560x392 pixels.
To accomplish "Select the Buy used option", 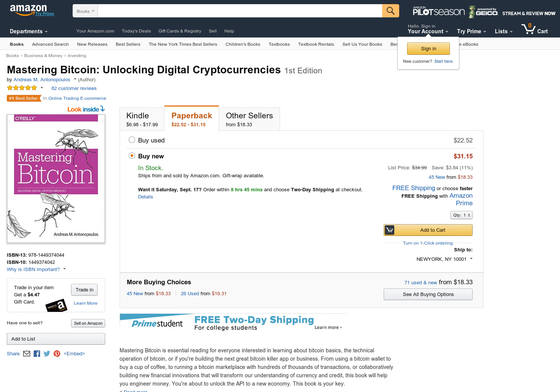I will (132, 139).
